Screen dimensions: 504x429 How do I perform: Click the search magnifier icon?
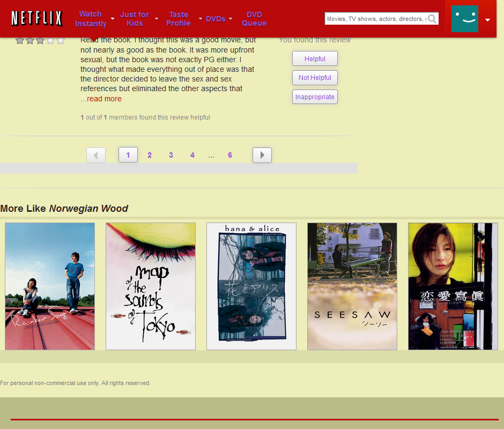[x=432, y=19]
